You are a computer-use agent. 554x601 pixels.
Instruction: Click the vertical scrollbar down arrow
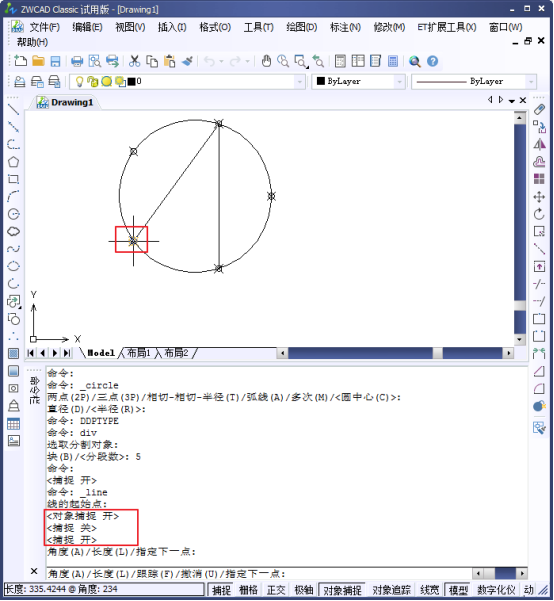coord(519,340)
